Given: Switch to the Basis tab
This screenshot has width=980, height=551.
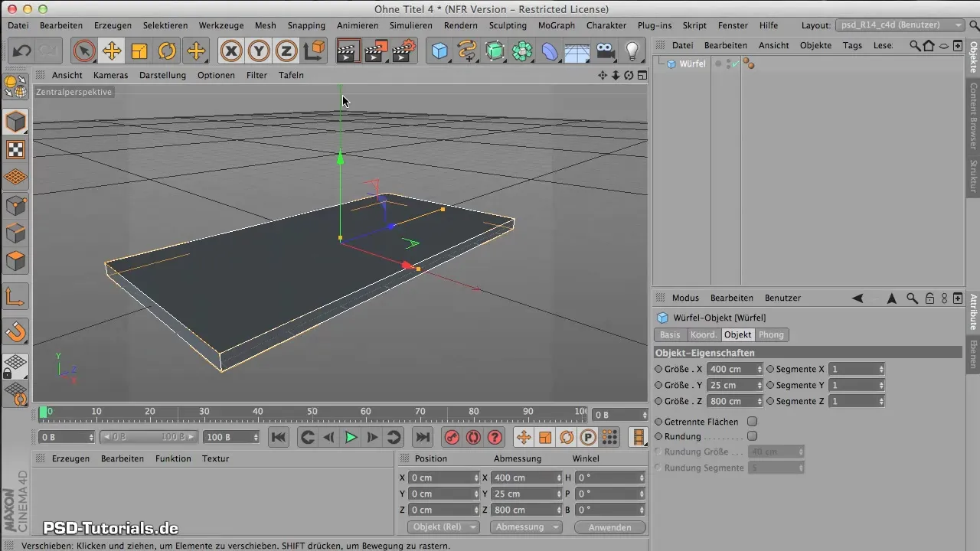Looking at the screenshot, I should [670, 334].
